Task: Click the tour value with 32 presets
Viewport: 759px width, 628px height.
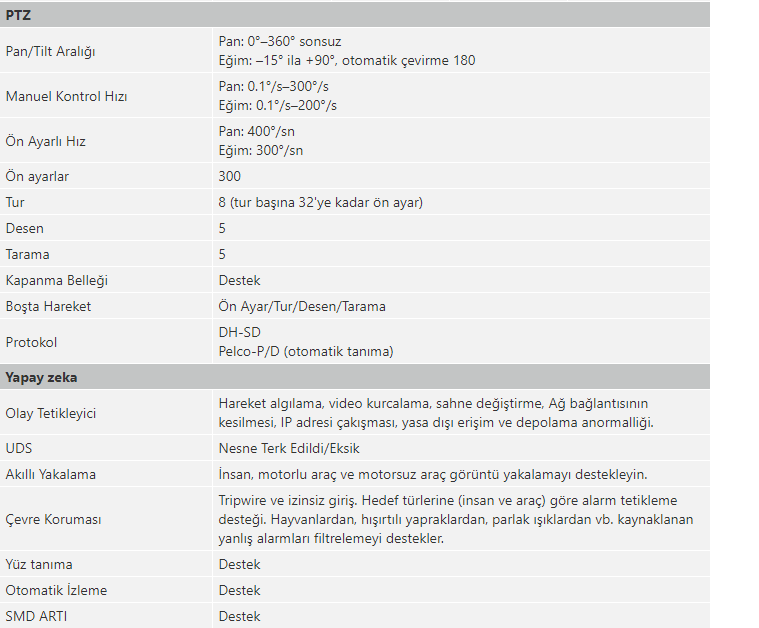Action: pyautogui.click(x=320, y=203)
